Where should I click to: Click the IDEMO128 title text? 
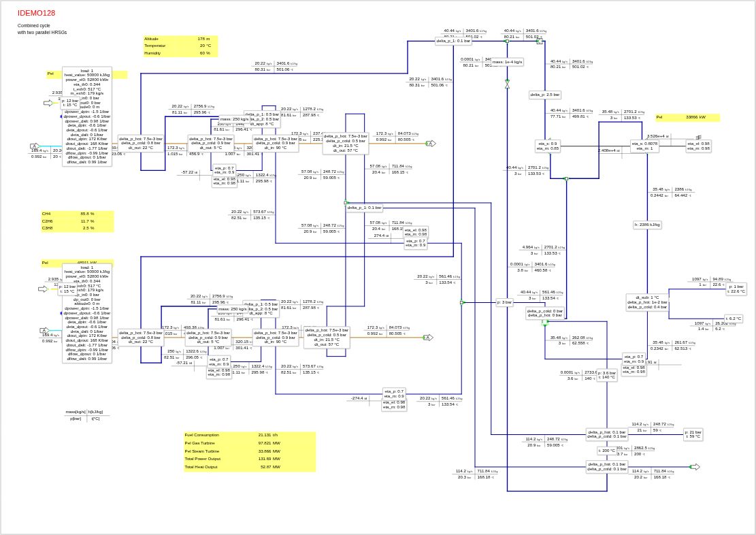coord(37,13)
